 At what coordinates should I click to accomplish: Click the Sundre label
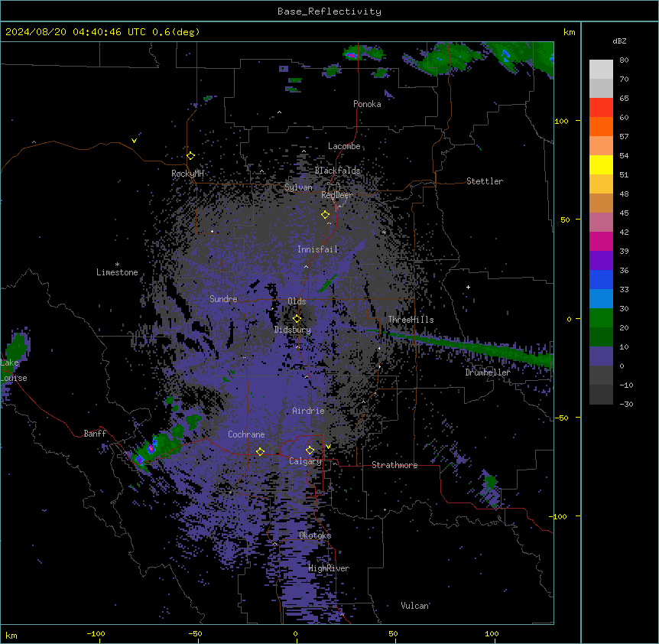(223, 299)
